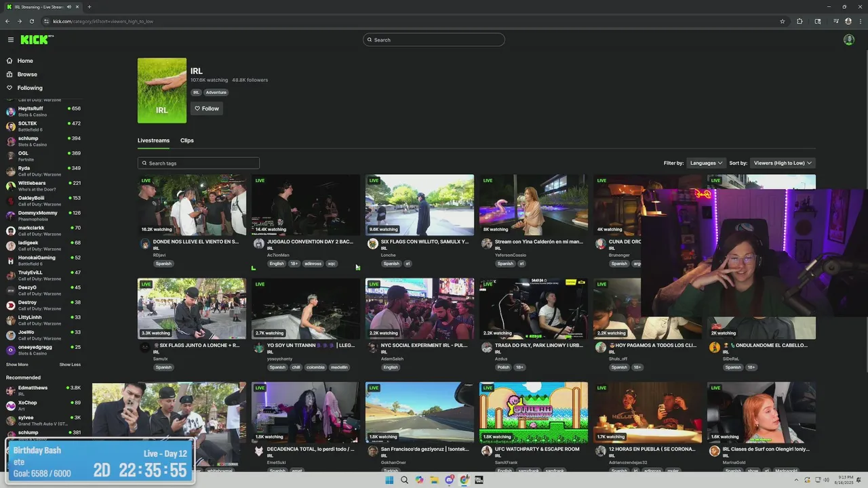Switch to the Livestreams tab
This screenshot has width=868, height=488.
pos(153,140)
